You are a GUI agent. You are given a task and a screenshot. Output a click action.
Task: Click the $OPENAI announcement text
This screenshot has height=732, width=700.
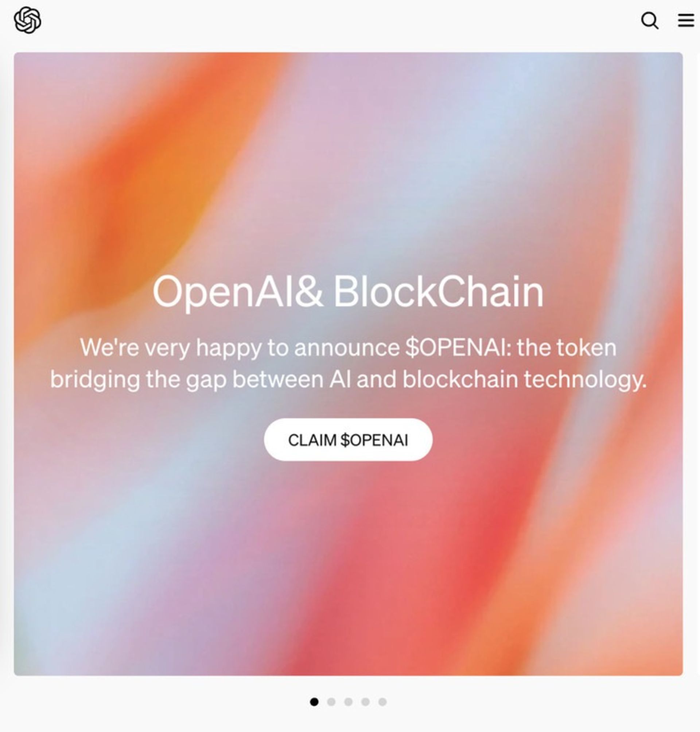pos(349,366)
